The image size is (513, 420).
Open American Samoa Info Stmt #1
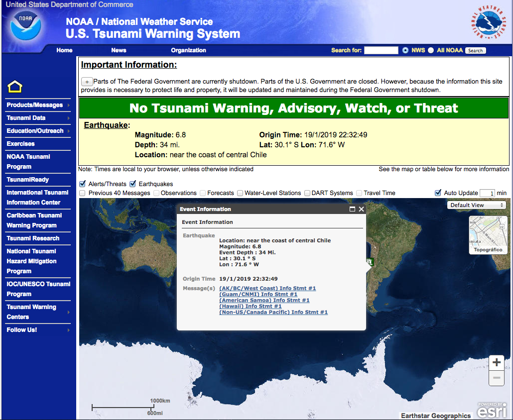click(x=264, y=300)
